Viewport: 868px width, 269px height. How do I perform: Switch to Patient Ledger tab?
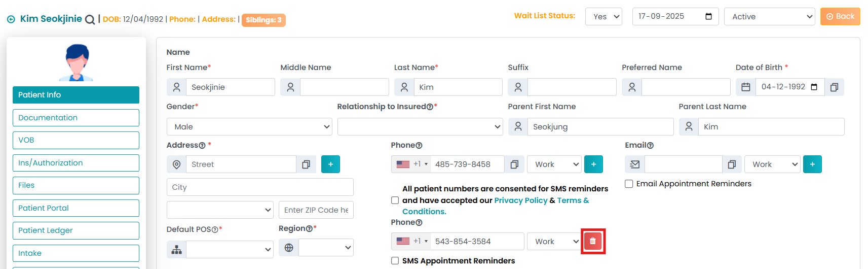tap(76, 230)
